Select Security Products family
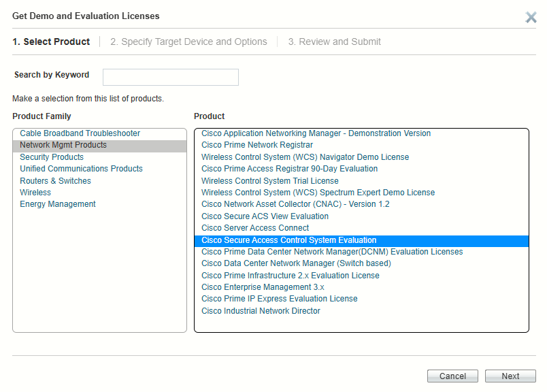 [100, 157]
